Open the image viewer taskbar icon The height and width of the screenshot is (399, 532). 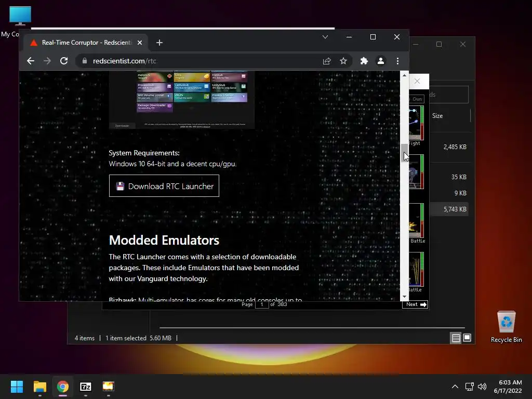click(109, 387)
